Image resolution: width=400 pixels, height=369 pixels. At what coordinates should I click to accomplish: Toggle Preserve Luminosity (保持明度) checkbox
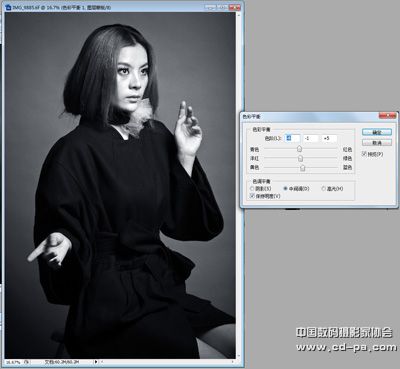coord(252,196)
